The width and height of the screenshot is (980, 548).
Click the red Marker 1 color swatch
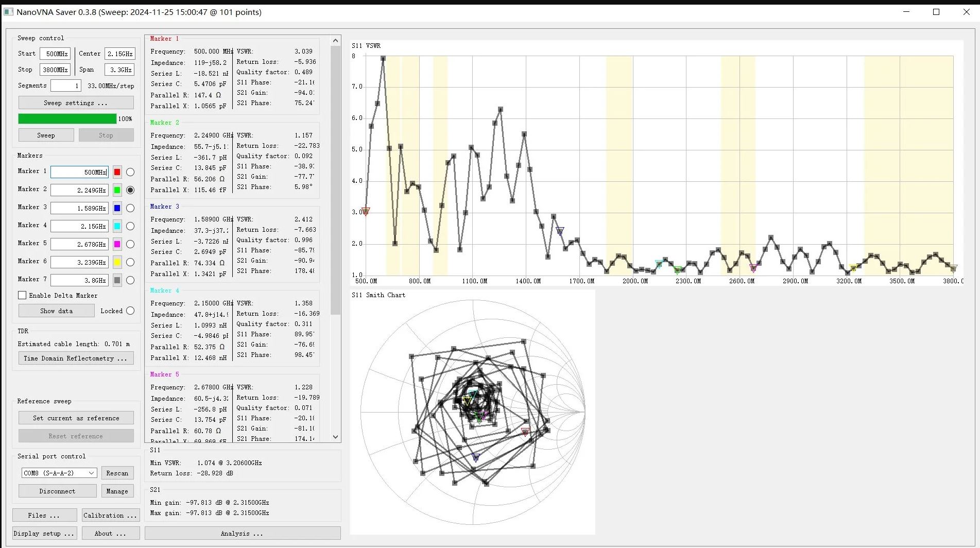point(117,172)
